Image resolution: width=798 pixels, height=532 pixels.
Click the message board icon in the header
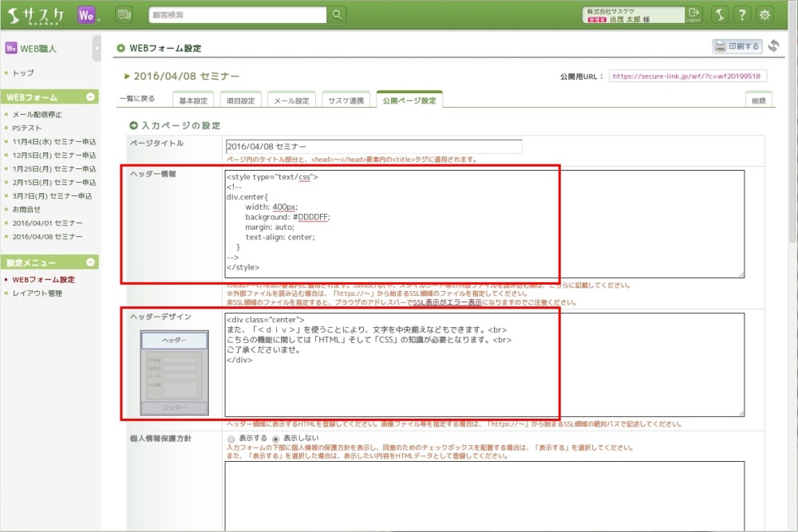[x=124, y=15]
